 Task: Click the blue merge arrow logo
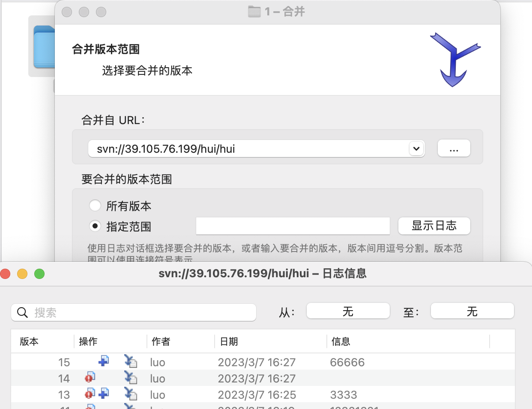(x=454, y=60)
